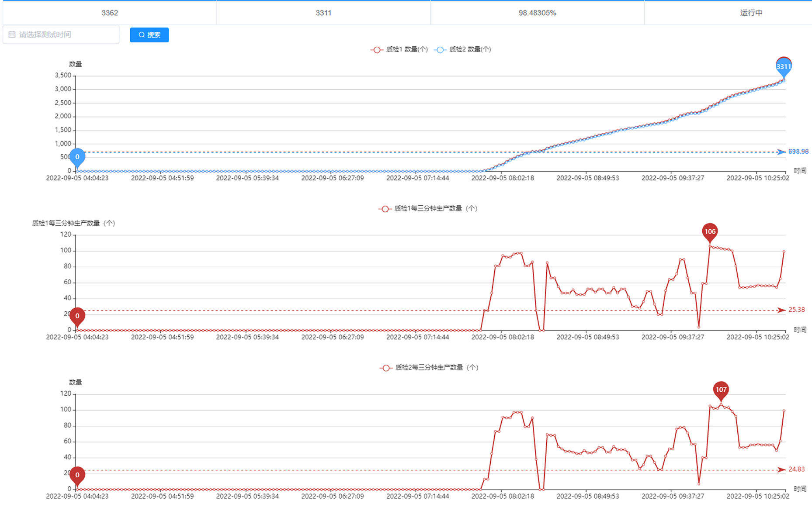Select the 3311 summary cell
The height and width of the screenshot is (507, 812).
[x=323, y=13]
